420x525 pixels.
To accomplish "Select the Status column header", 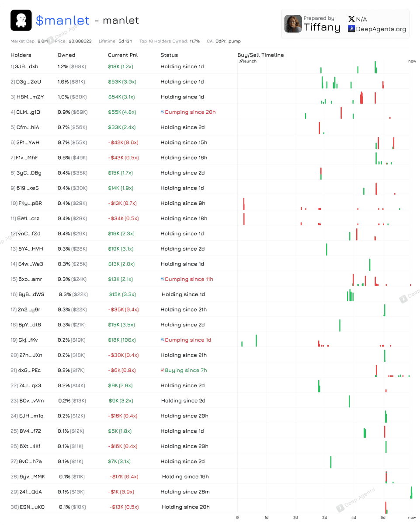I will 169,55.
